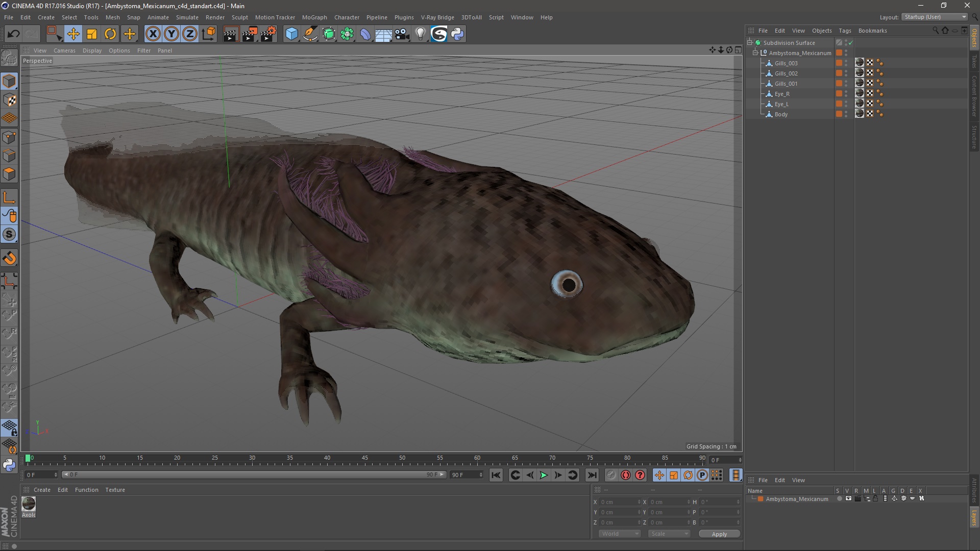Switch to the Takes side tab
980x551 pixels.
point(974,62)
